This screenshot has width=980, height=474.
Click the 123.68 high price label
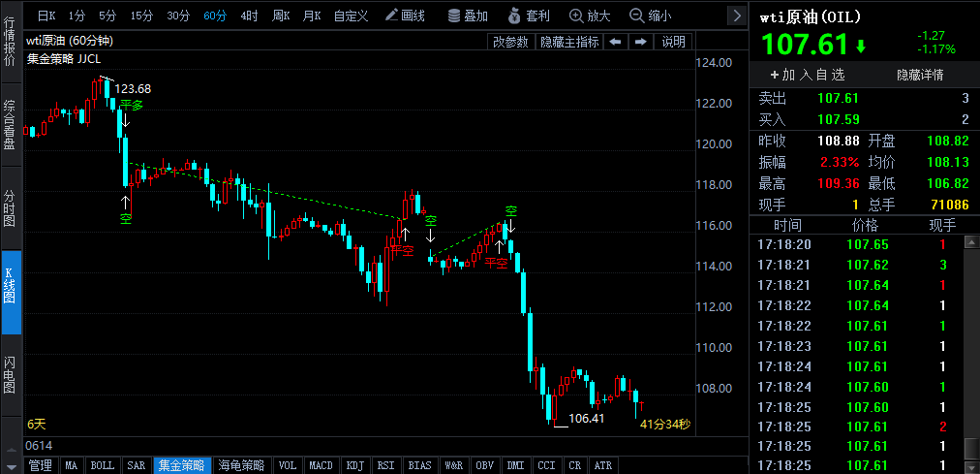[x=133, y=89]
